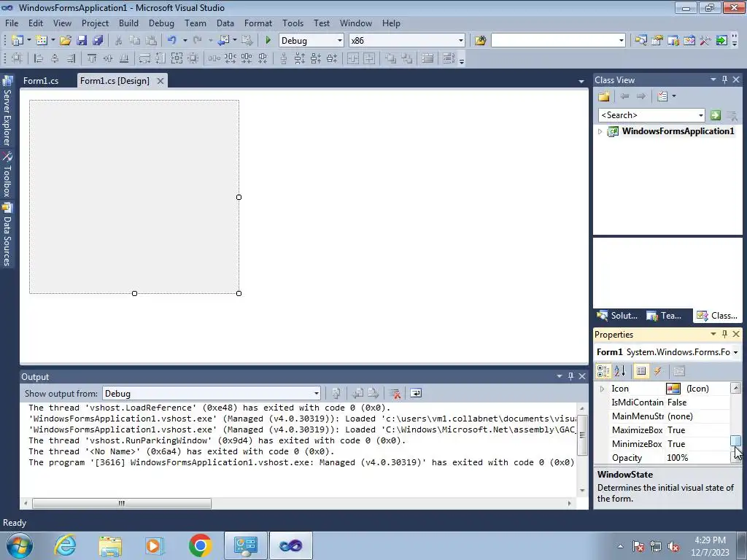Open the Server Explorer side tab
Image resolution: width=747 pixels, height=560 pixels.
tap(7, 112)
